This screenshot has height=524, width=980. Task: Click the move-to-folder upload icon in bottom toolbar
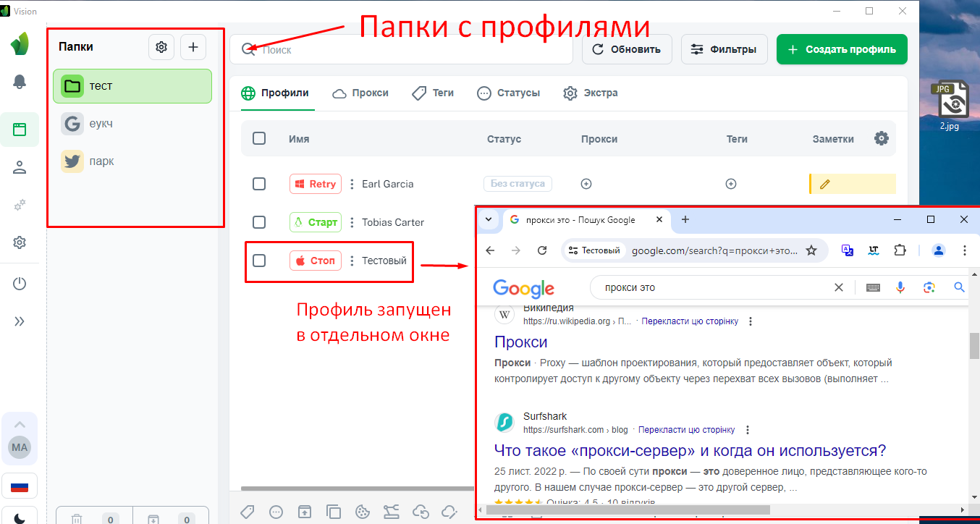click(305, 512)
